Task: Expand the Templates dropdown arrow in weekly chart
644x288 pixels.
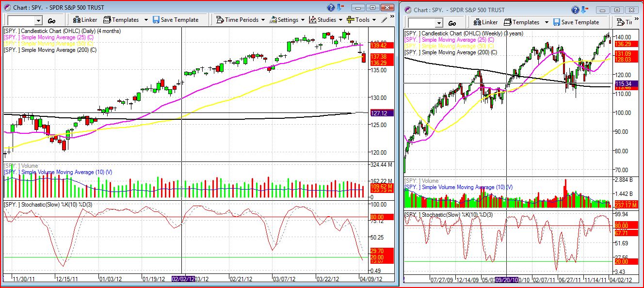Action: pyautogui.click(x=547, y=22)
